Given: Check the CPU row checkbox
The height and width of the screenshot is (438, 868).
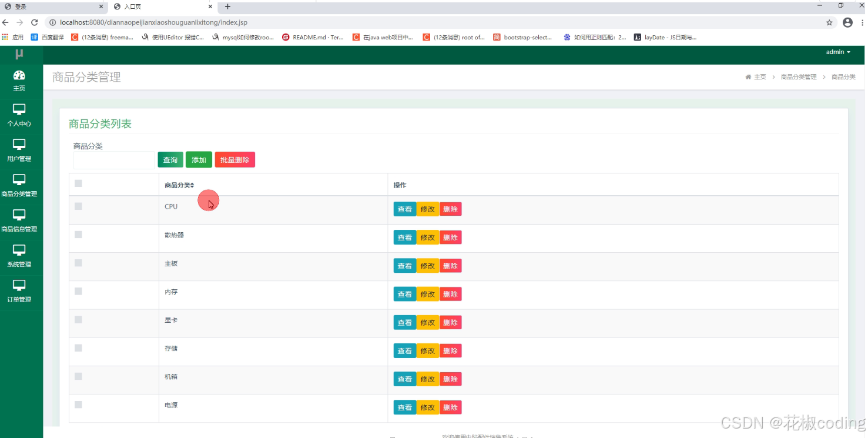Looking at the screenshot, I should pos(78,206).
